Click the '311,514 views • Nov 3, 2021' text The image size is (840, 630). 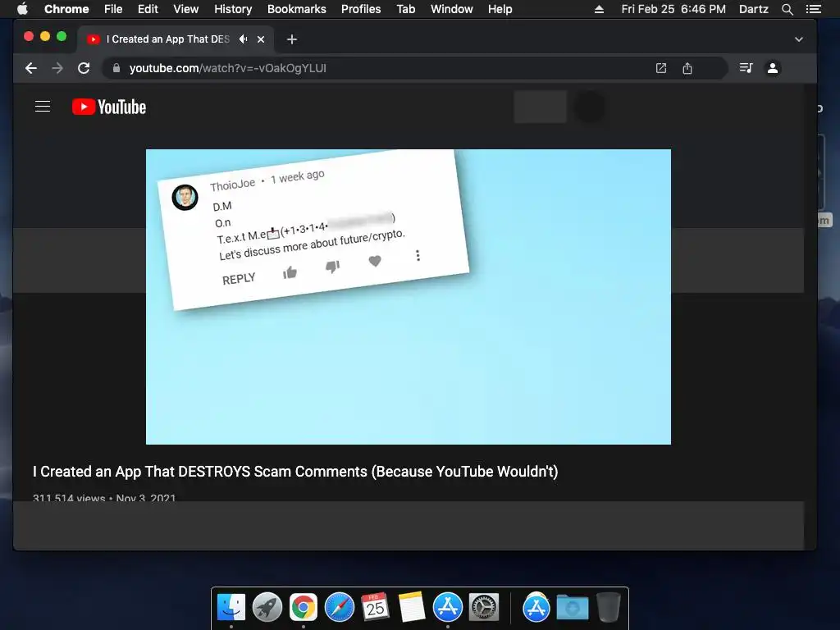point(104,498)
